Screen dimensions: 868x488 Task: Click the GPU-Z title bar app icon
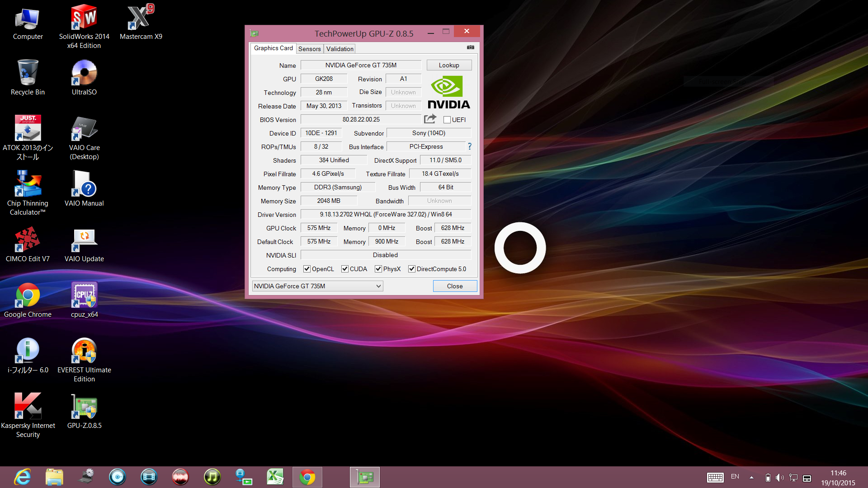pyautogui.click(x=255, y=33)
